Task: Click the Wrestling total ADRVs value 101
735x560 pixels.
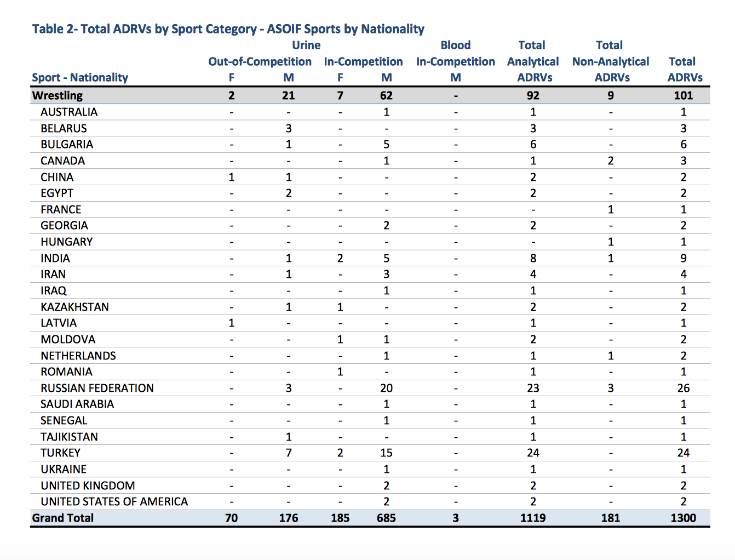Action: pos(683,96)
